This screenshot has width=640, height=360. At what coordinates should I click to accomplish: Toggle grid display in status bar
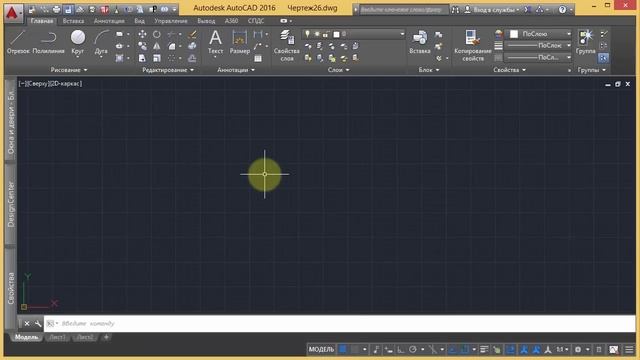coord(343,349)
